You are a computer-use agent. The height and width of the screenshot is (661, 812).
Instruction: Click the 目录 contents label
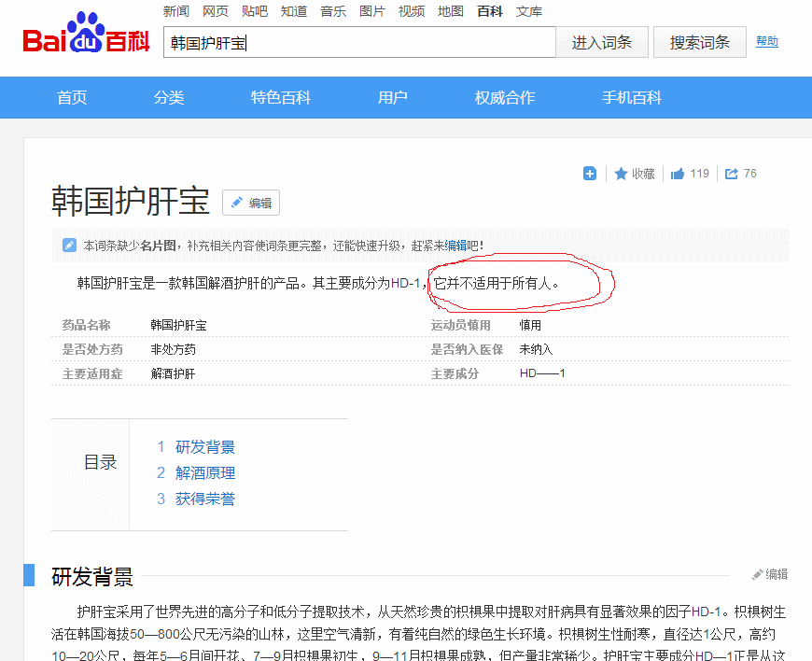(101, 462)
